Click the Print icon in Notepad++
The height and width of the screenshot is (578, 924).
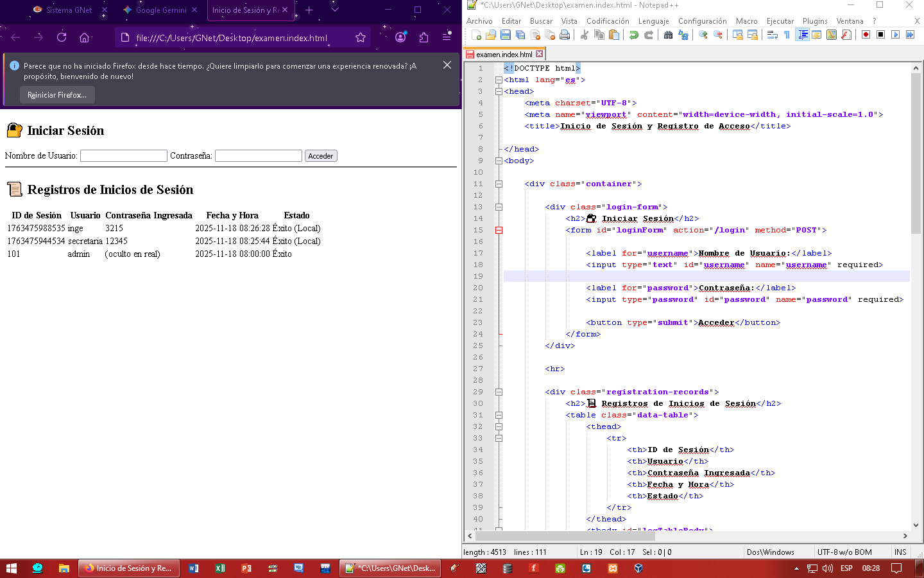(565, 35)
